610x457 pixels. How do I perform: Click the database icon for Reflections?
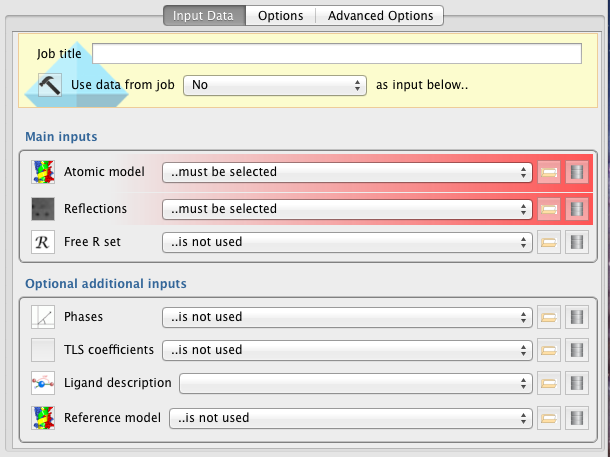pyautogui.click(x=576, y=209)
